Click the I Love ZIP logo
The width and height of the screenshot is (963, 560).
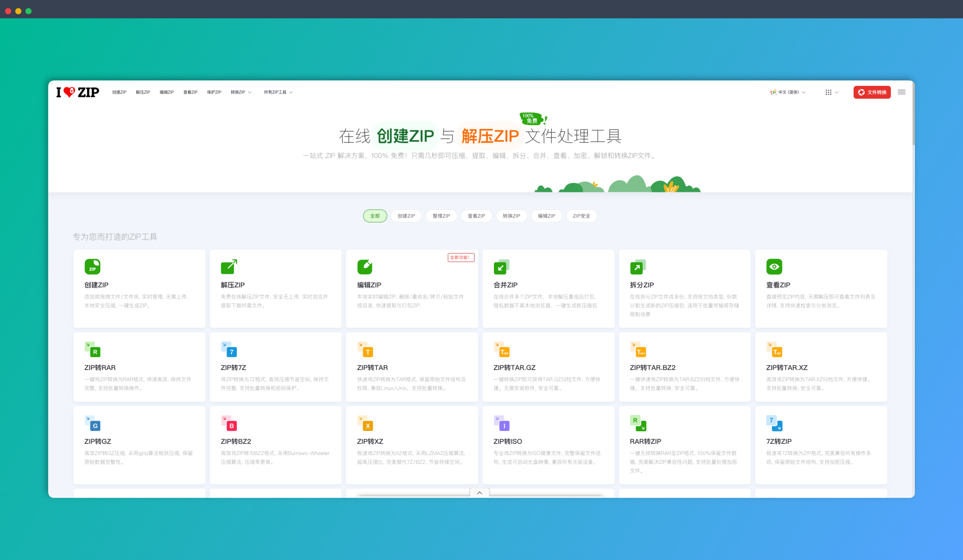click(78, 92)
